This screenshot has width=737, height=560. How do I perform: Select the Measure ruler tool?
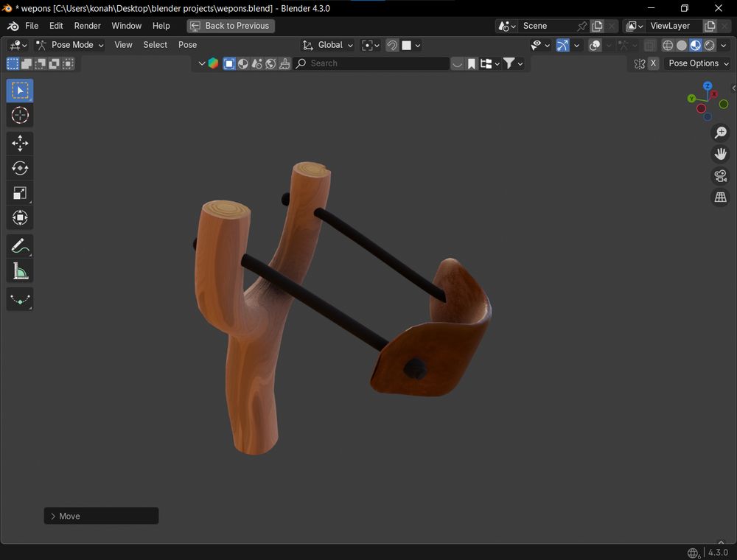pyautogui.click(x=20, y=270)
